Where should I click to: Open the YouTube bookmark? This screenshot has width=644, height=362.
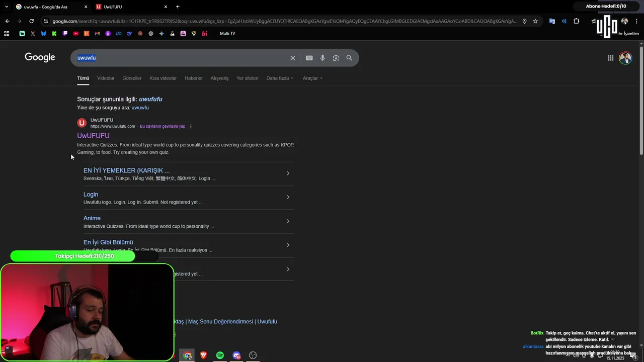tap(75, 34)
